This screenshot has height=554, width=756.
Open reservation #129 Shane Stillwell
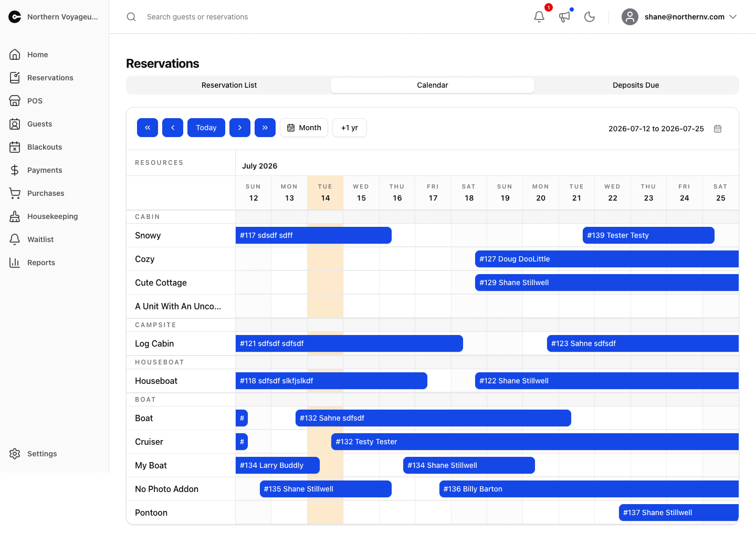[607, 283]
